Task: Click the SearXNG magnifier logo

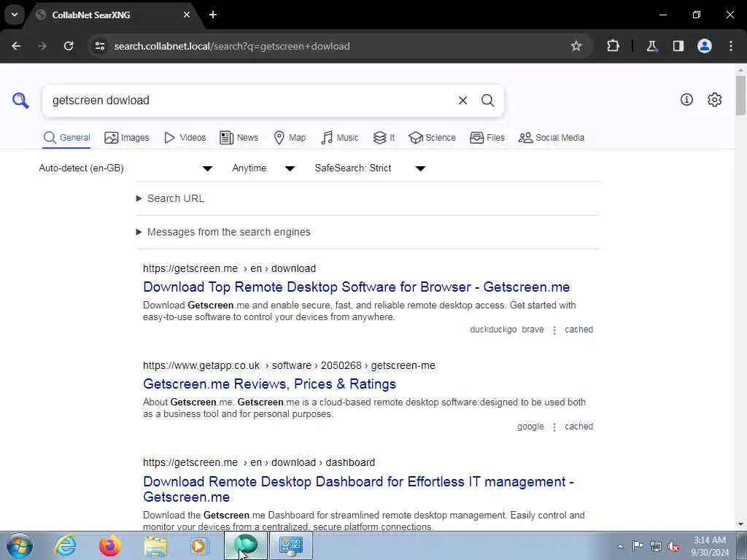Action: 20,101
